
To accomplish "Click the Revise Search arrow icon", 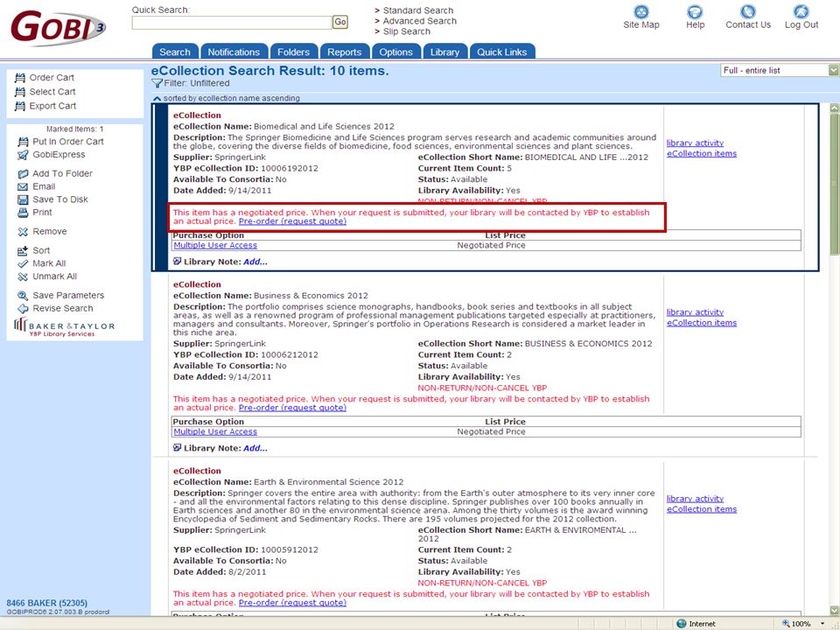I will (23, 309).
